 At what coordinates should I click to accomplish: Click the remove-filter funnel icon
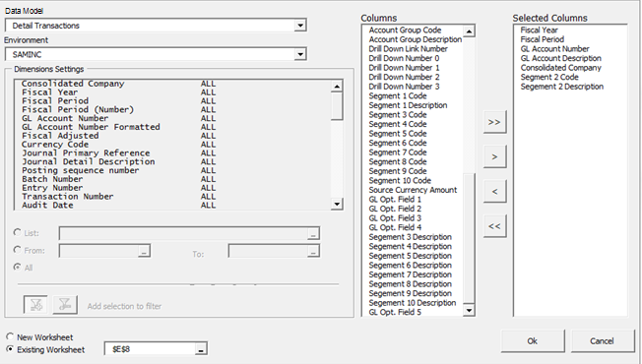[65, 305]
